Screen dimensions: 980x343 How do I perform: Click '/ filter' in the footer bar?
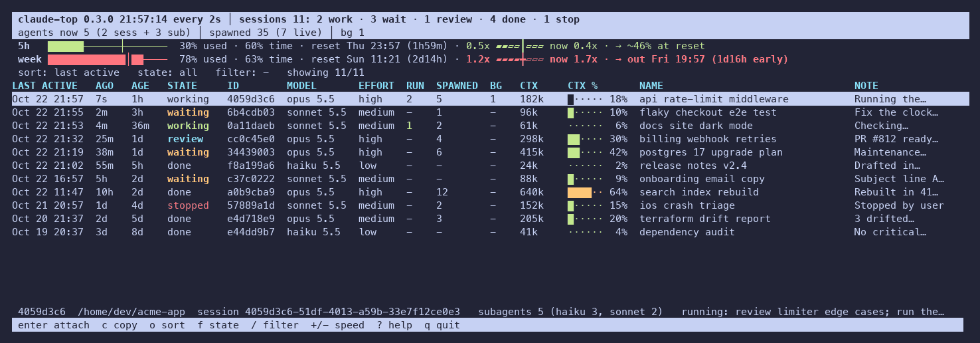[274, 325]
